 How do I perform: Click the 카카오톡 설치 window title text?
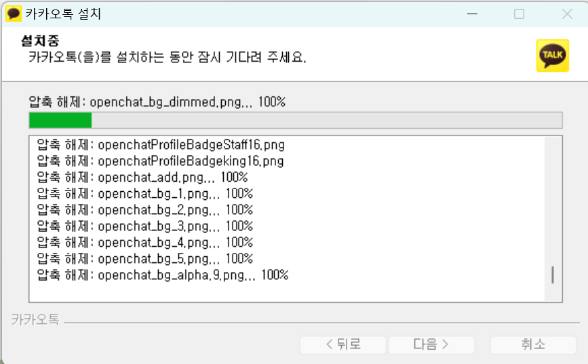pyautogui.click(x=63, y=14)
